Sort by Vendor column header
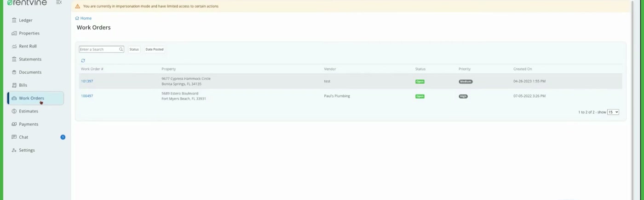 point(330,69)
